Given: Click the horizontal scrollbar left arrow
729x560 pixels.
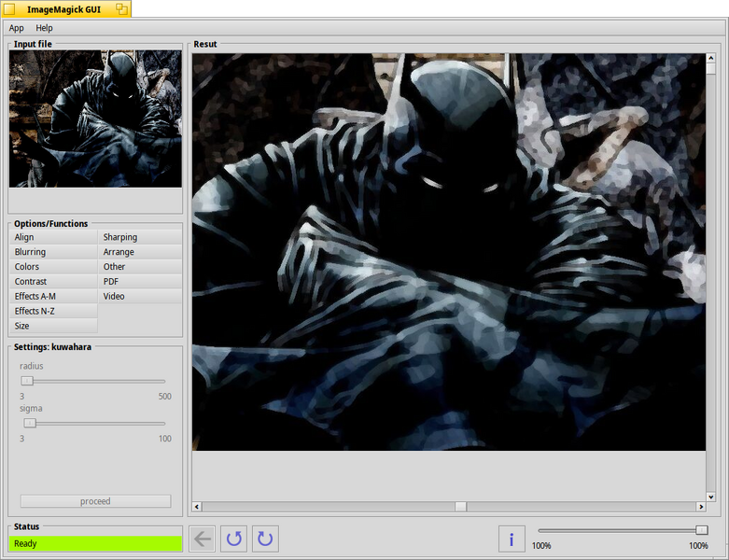Looking at the screenshot, I should coord(197,507).
